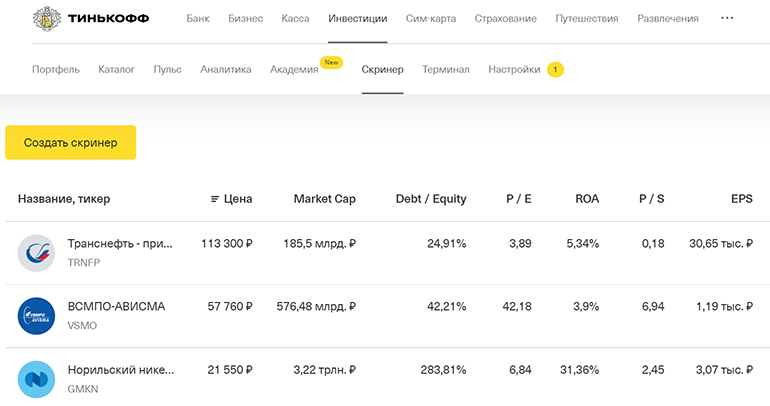This screenshot has height=406, width=770.
Task: Click market cap 576,48 млрд. ₽
Action: pyautogui.click(x=316, y=306)
